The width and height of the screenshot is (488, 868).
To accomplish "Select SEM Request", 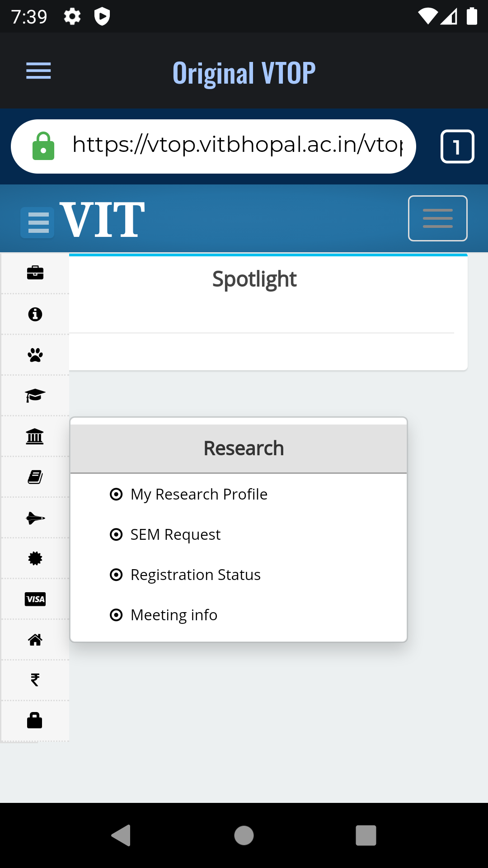I will 175,534.
